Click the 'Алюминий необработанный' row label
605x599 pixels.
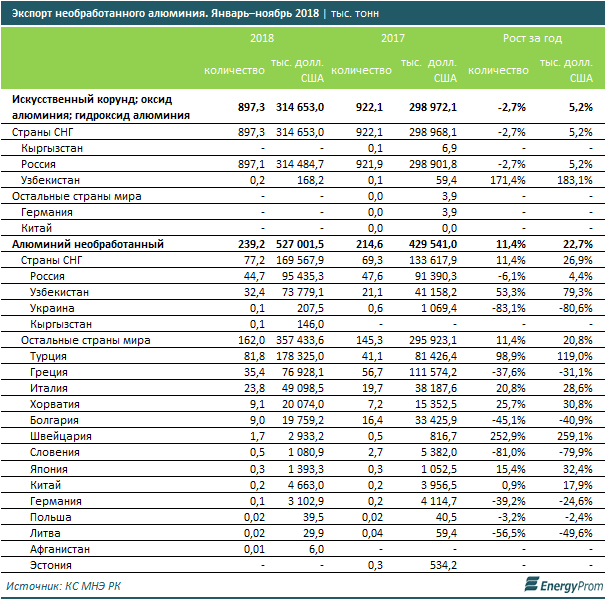pos(88,244)
